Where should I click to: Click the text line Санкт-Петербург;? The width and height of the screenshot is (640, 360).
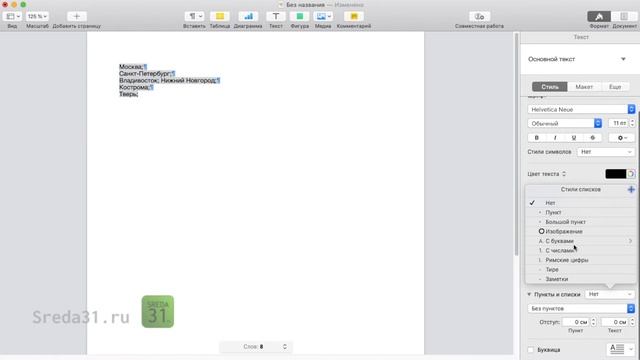[145, 73]
